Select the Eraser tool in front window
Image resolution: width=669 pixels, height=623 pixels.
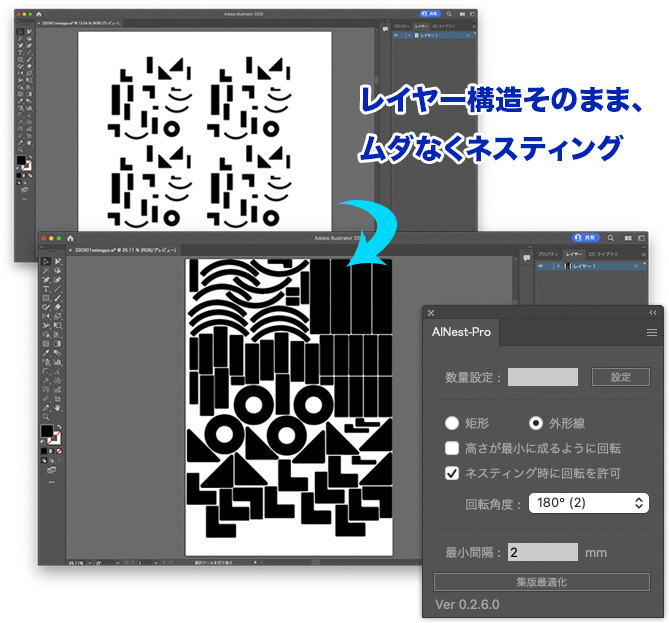tap(58, 307)
